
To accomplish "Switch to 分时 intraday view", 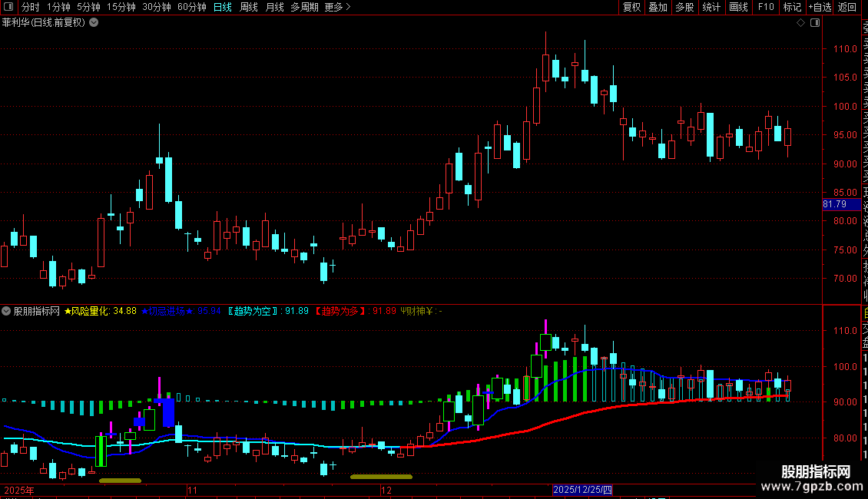I will click(x=31, y=7).
